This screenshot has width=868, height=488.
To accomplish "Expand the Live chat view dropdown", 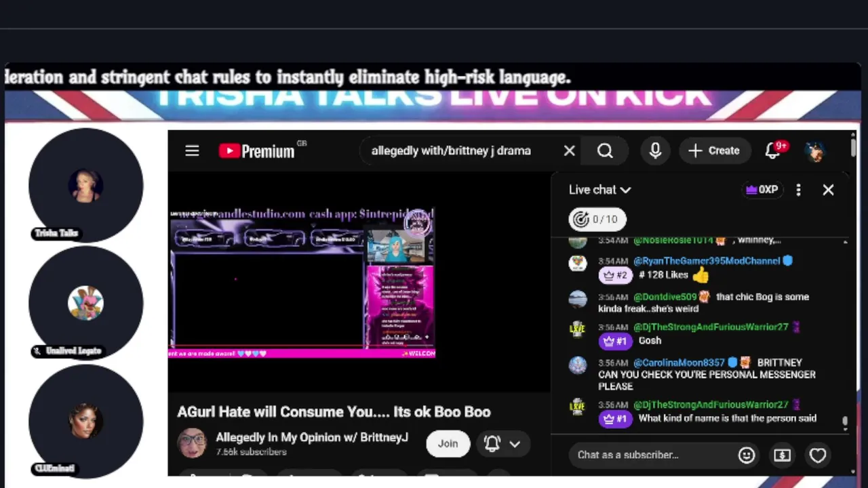I will (600, 190).
